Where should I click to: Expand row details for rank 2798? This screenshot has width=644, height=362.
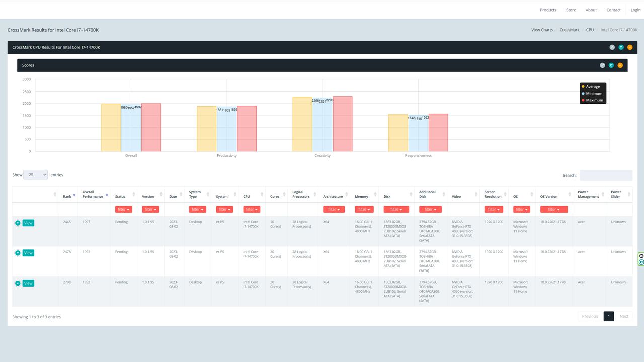18,283
